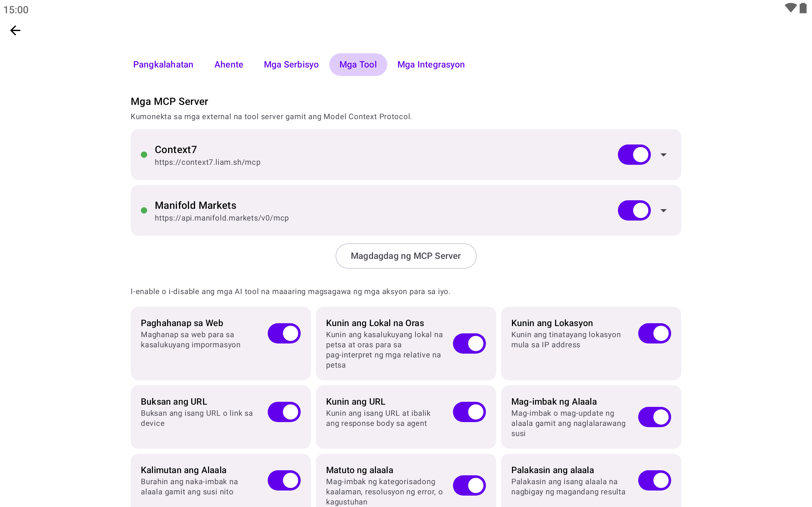Toggle the Kunin ang Lokasyon switch
The width and height of the screenshot is (812, 507).
pyautogui.click(x=654, y=333)
